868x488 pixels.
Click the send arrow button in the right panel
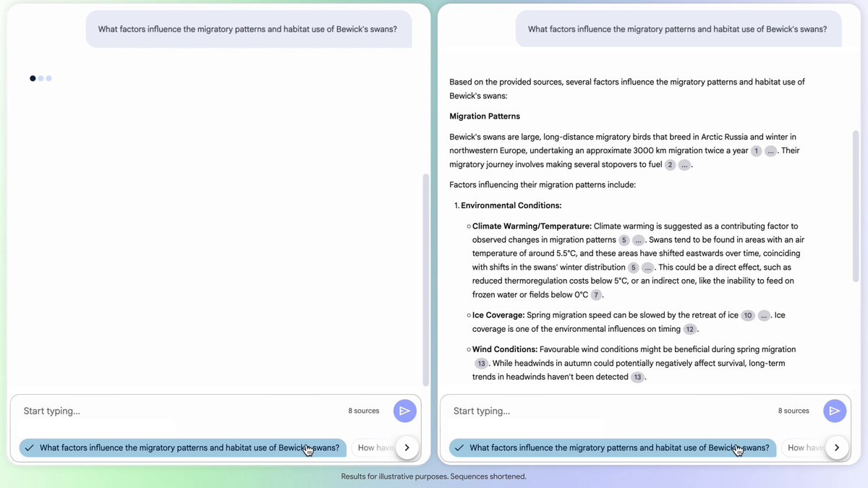coord(835,411)
